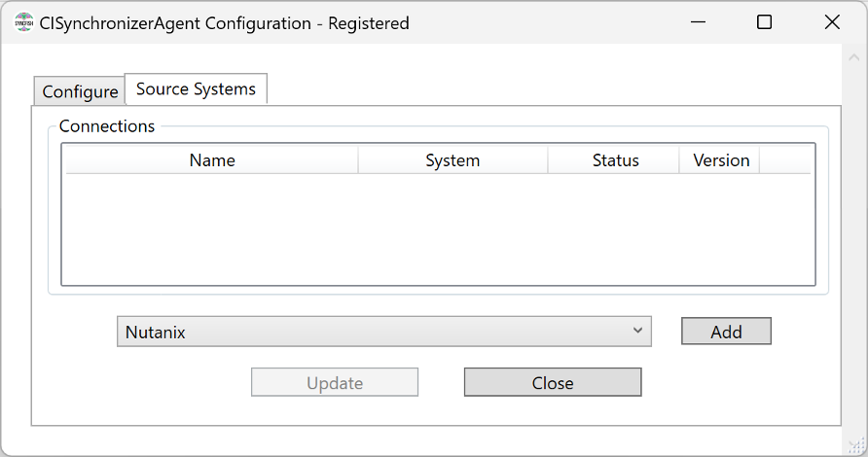Image resolution: width=868 pixels, height=457 pixels.
Task: Click the Add button
Action: click(x=726, y=331)
